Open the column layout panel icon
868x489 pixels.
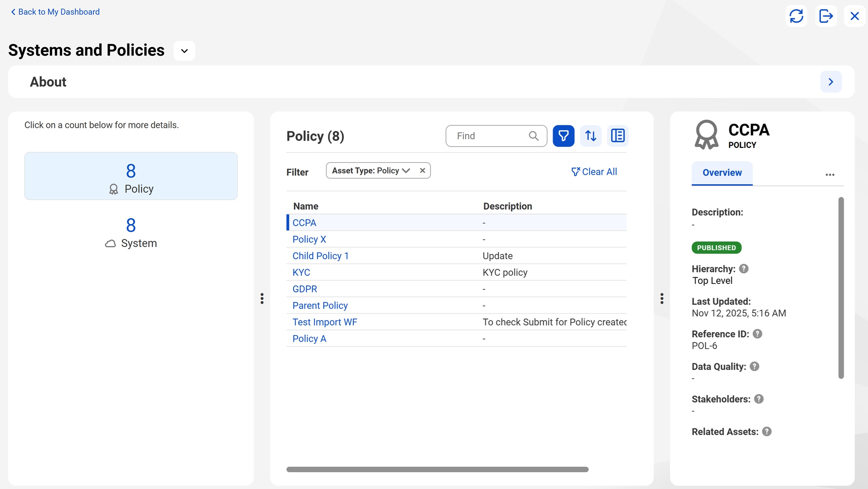click(x=618, y=136)
